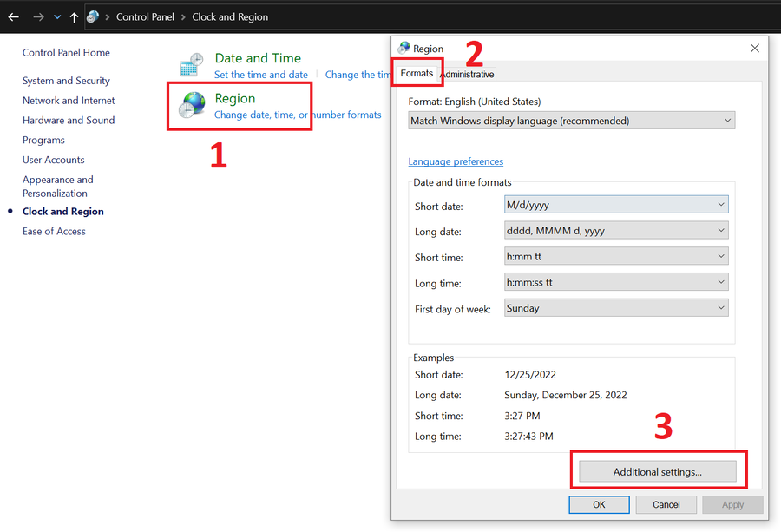
Task: Click the example Sunday, December 25, 2022
Action: point(565,396)
